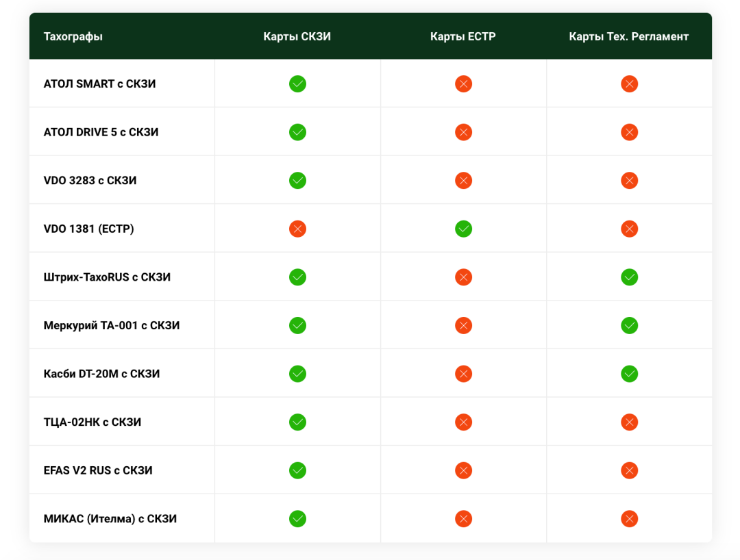This screenshot has width=740, height=560.
Task: Select ТЦА-02НК Тех. Регламент red cross
Action: [x=629, y=422]
